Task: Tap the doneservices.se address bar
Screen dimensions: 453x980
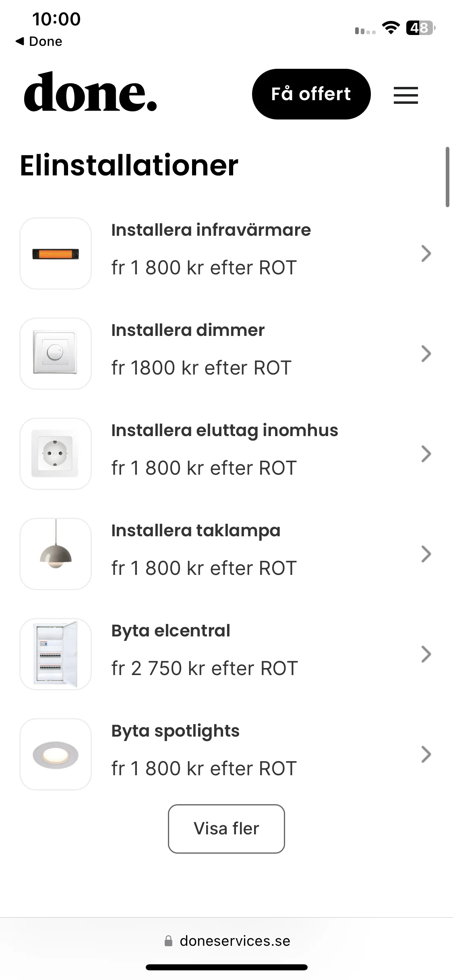Action: (227, 941)
